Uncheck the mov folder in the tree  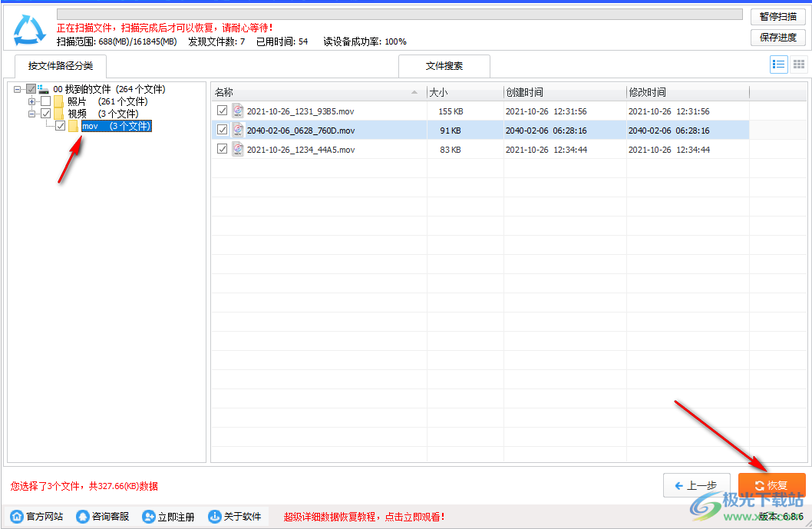pos(60,126)
